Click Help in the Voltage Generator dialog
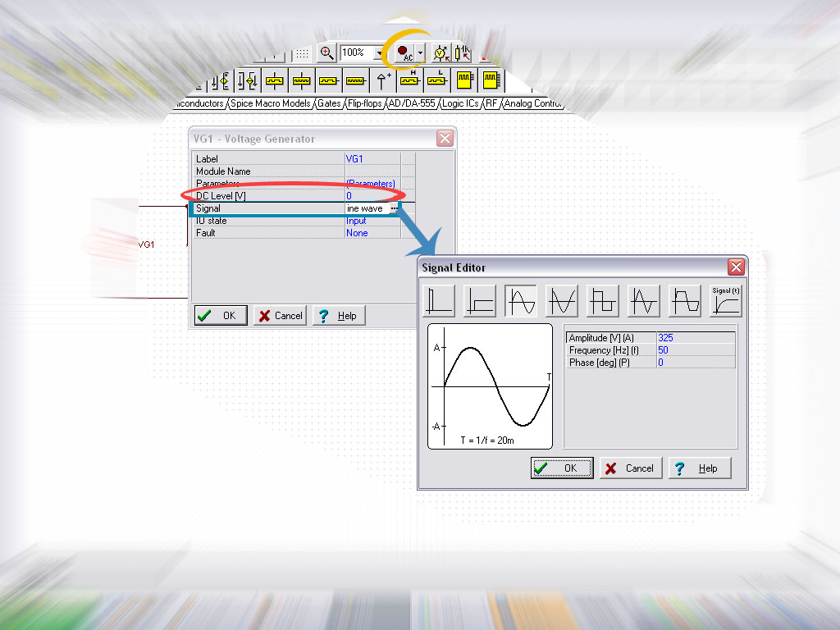The image size is (840, 630). coord(339,316)
